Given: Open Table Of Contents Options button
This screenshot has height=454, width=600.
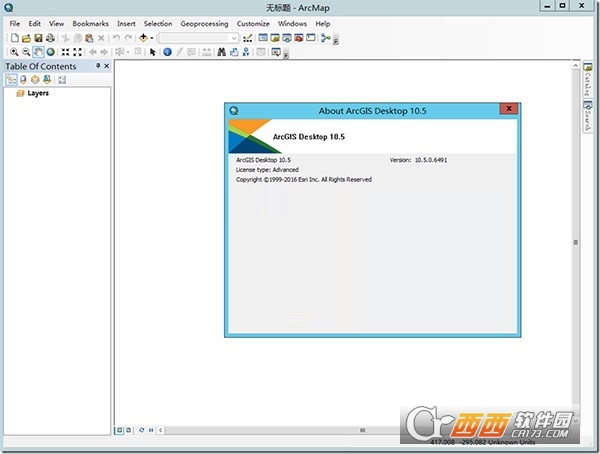Looking at the screenshot, I should pos(62,80).
